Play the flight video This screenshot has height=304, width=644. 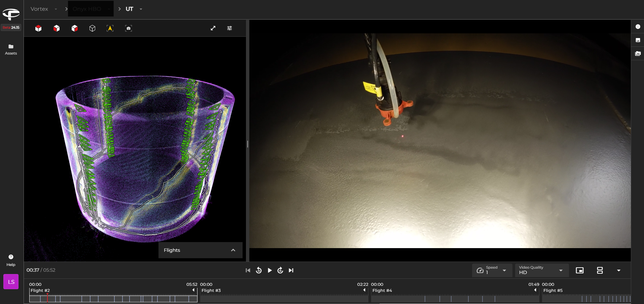coord(270,270)
